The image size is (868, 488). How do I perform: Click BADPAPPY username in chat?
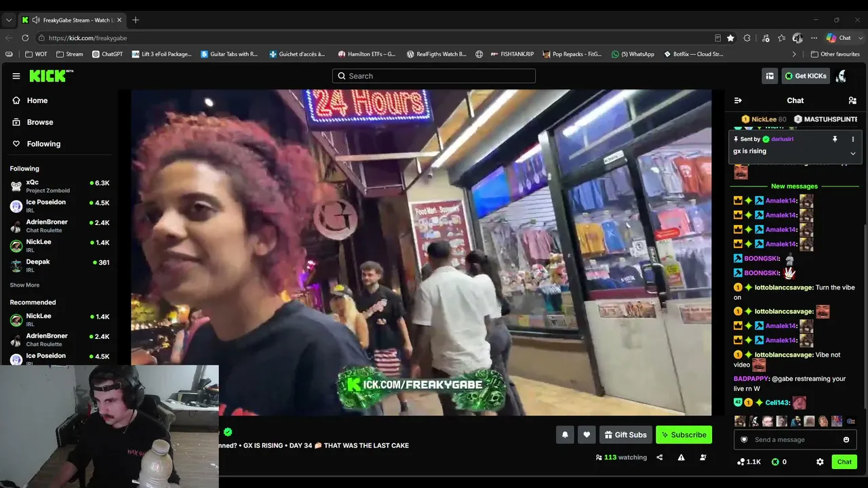[x=751, y=379]
